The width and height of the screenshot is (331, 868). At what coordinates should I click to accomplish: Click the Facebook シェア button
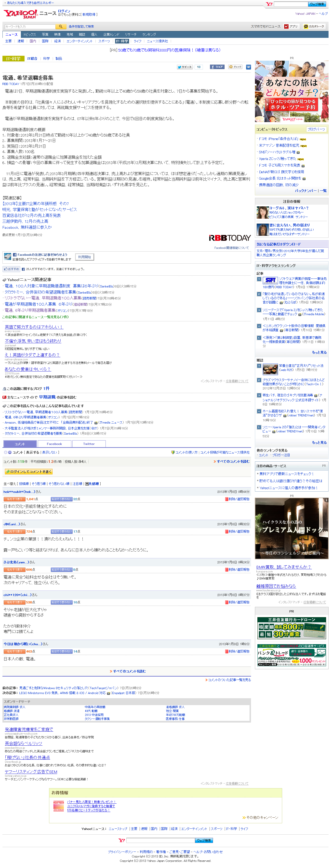coord(217,67)
